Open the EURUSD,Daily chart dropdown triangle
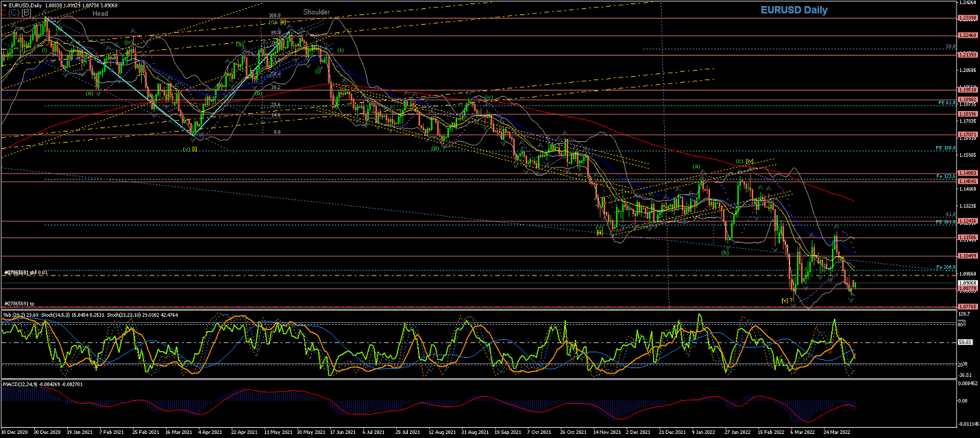This screenshot has width=980, height=438. click(x=3, y=5)
